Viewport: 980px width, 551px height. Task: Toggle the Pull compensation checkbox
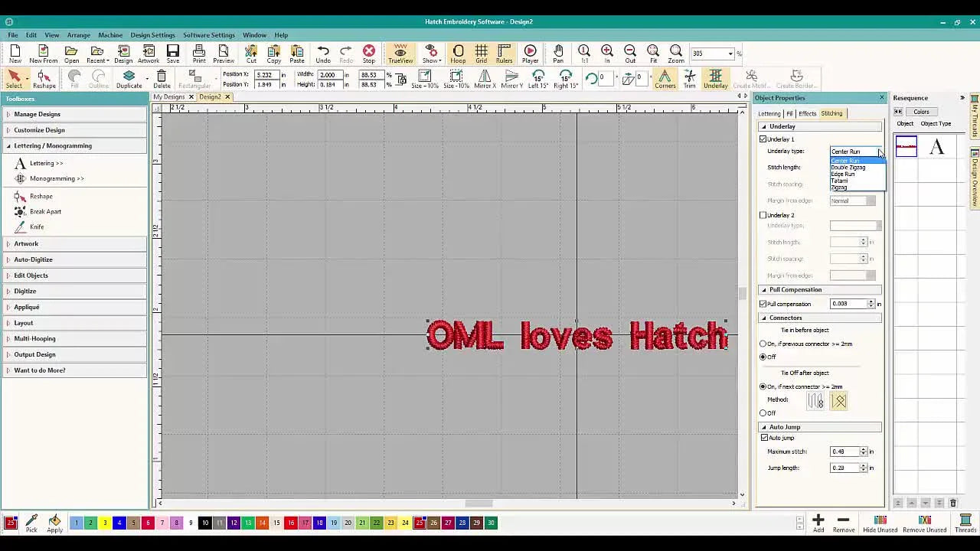point(763,304)
